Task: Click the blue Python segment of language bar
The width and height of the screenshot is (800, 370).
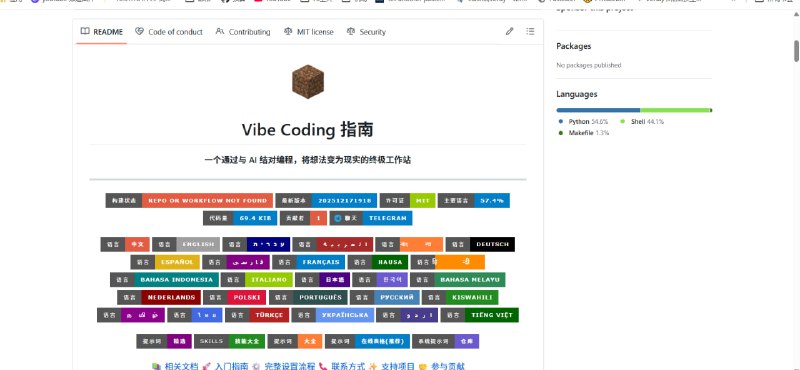Action: pyautogui.click(x=598, y=110)
